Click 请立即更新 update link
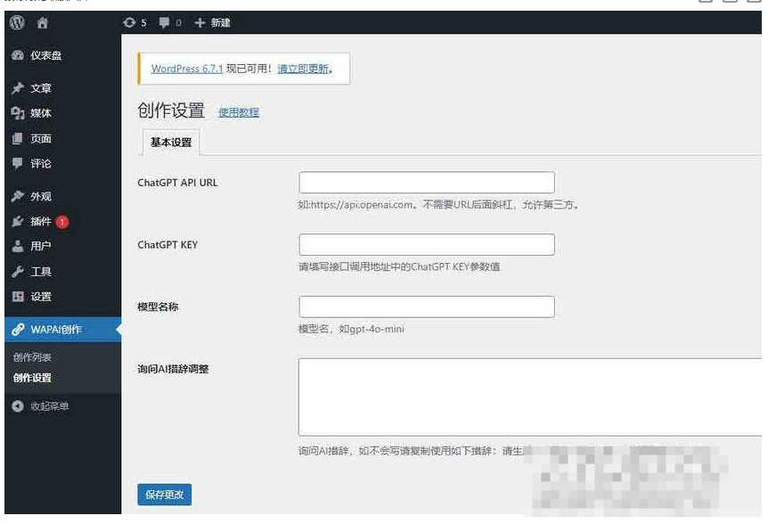 pos(303,69)
